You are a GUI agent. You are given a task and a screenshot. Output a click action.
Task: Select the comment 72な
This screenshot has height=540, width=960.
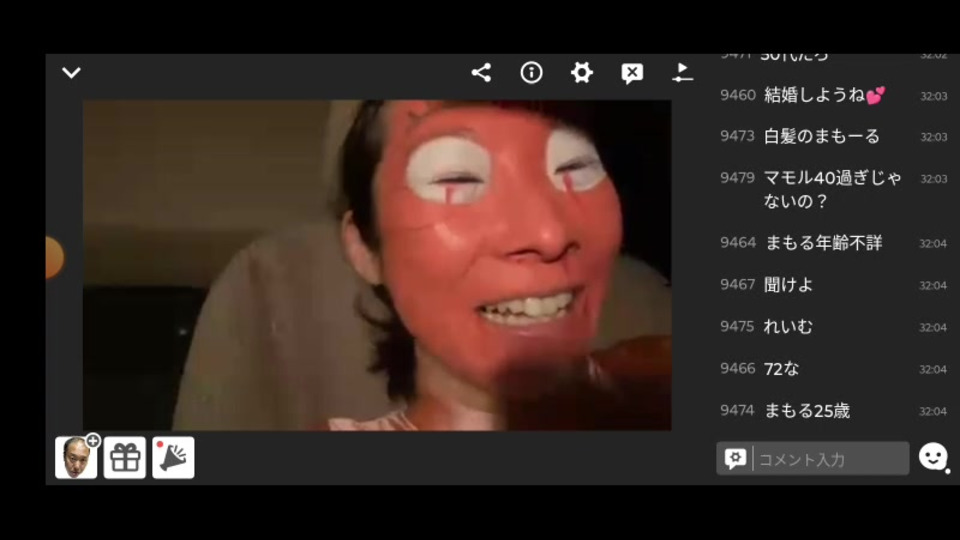[x=781, y=369]
